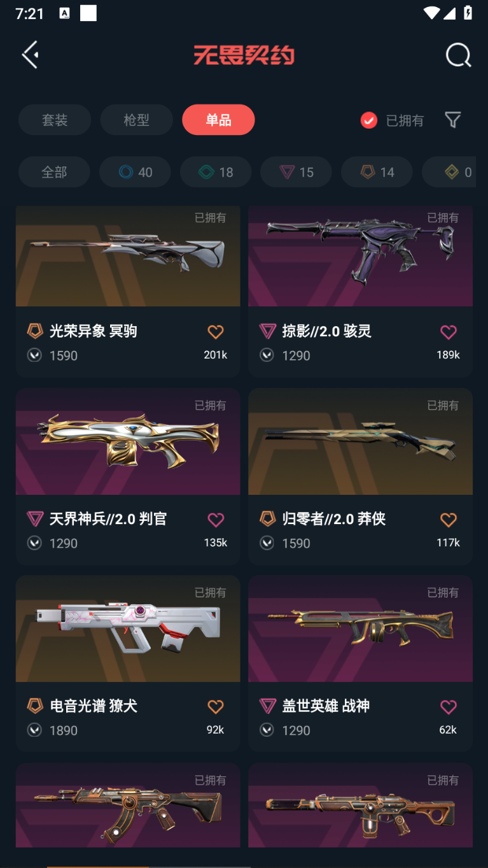Filter by orange pentagon tier 14
This screenshot has width=488, height=868.
coord(377,172)
